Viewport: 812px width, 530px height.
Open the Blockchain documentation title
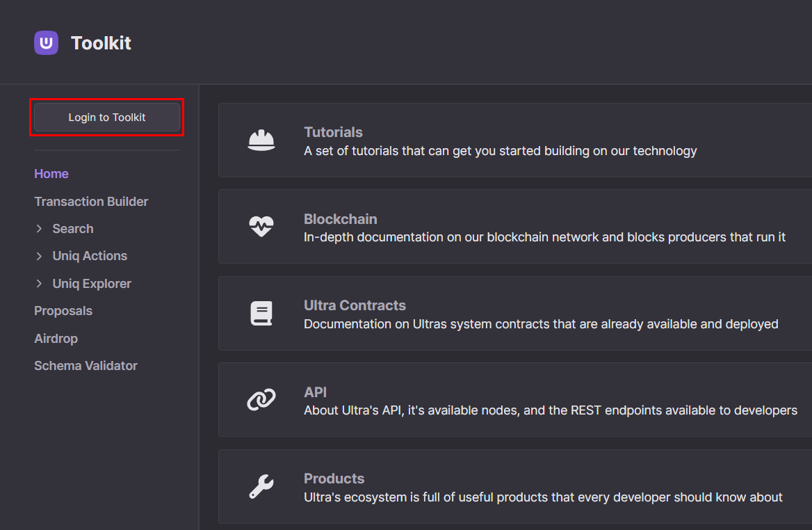pyautogui.click(x=340, y=219)
